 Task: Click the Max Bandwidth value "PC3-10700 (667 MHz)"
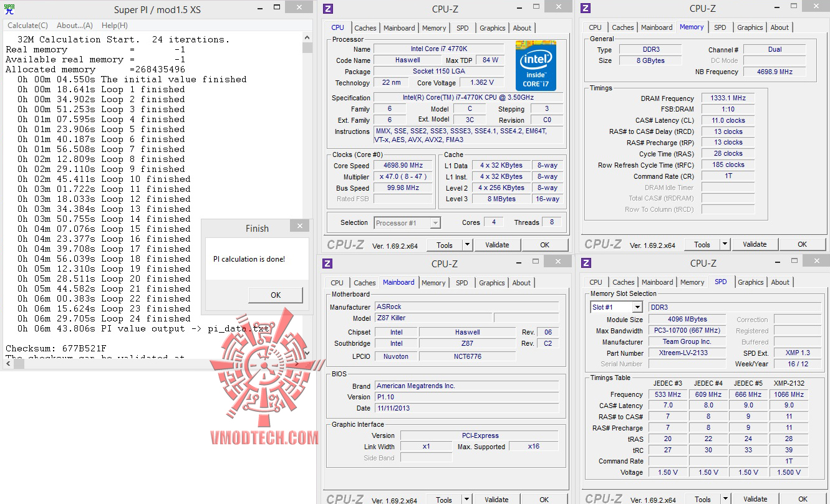687,330
